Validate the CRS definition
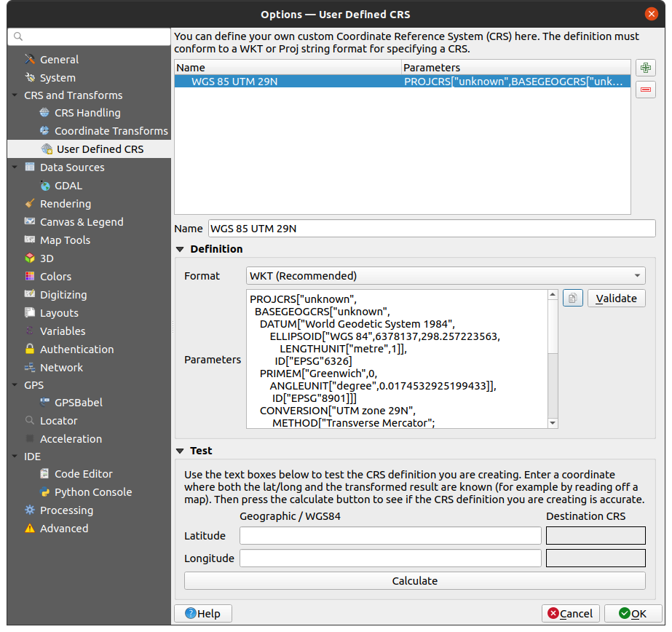 coord(616,298)
